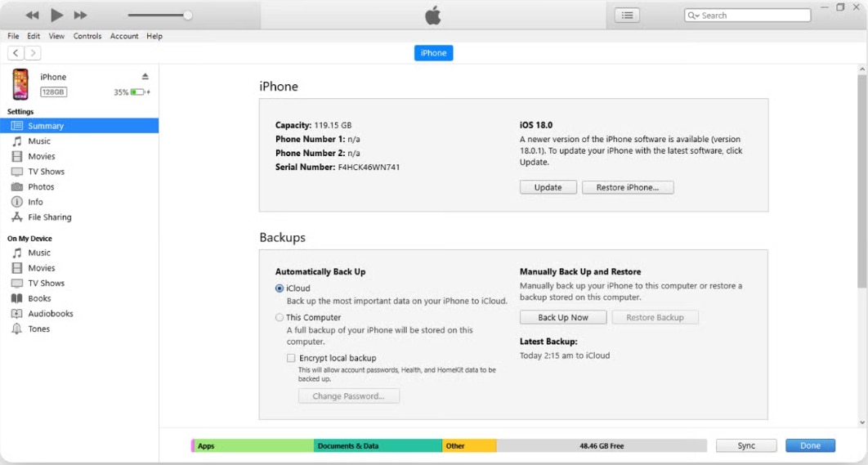868x465 pixels.
Task: Open Photos in Settings sidebar
Action: click(x=41, y=187)
